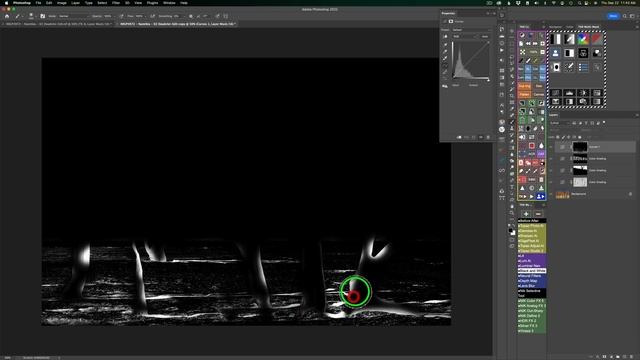Open the Window menu
The width and height of the screenshot is (640, 360).
coord(169,3)
